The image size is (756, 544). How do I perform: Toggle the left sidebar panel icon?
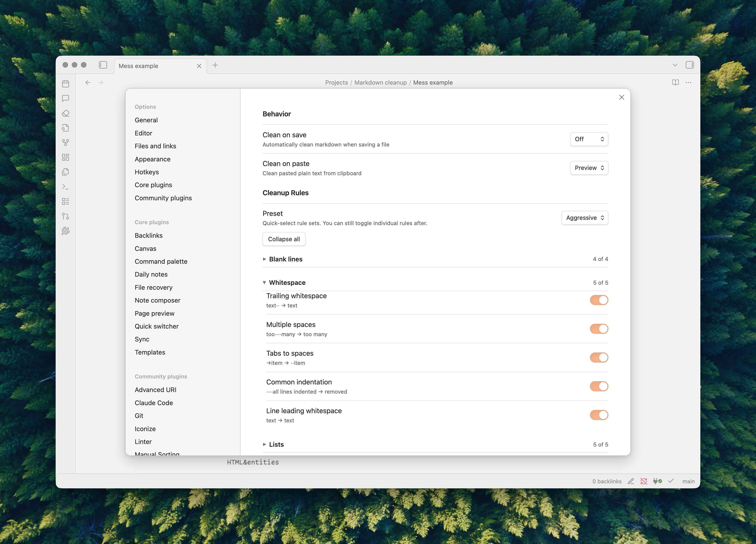[103, 65]
